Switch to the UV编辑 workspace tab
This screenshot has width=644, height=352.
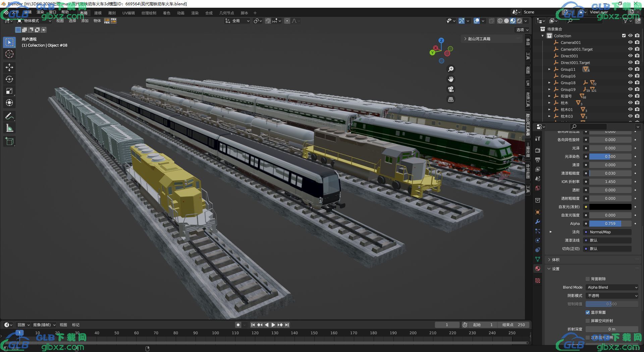click(x=128, y=13)
